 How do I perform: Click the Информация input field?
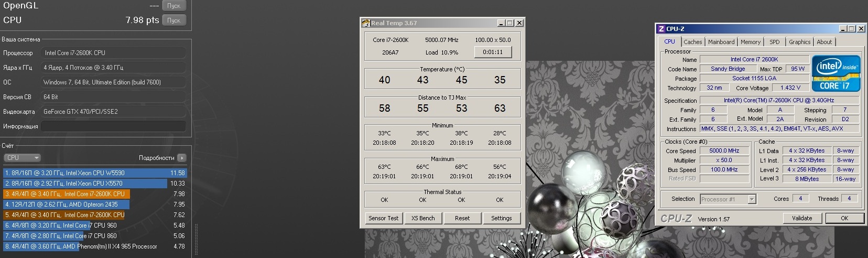114,126
